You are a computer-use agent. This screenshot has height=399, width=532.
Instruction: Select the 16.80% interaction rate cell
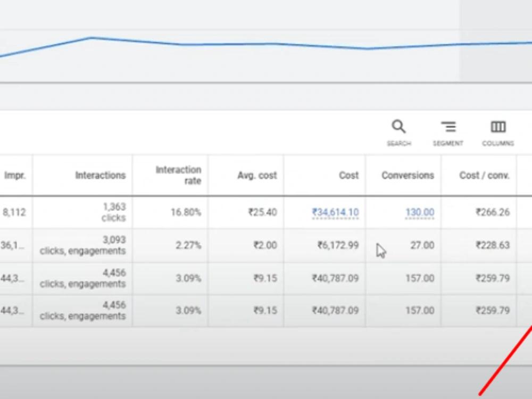pos(170,212)
